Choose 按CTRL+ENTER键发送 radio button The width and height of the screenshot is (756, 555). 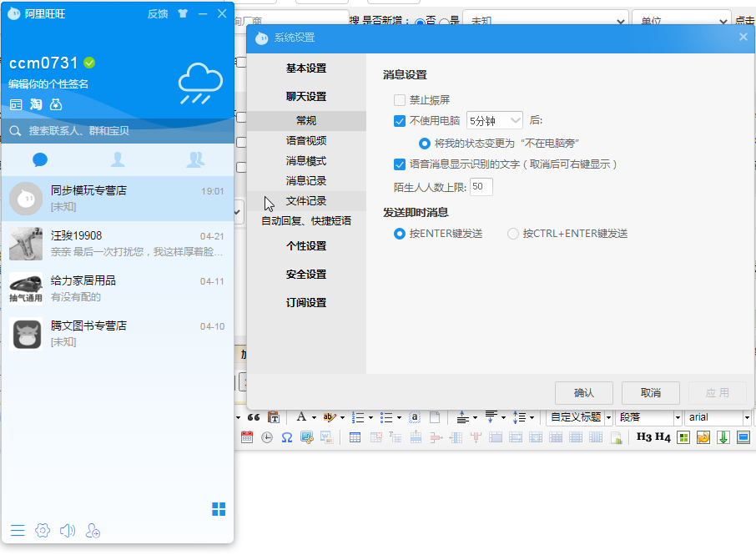click(513, 234)
